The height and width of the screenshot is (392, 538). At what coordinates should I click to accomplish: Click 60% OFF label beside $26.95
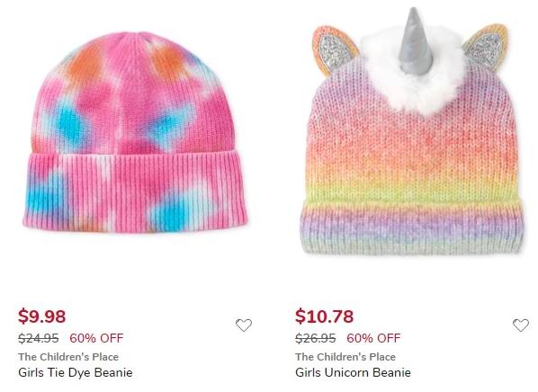pos(373,338)
